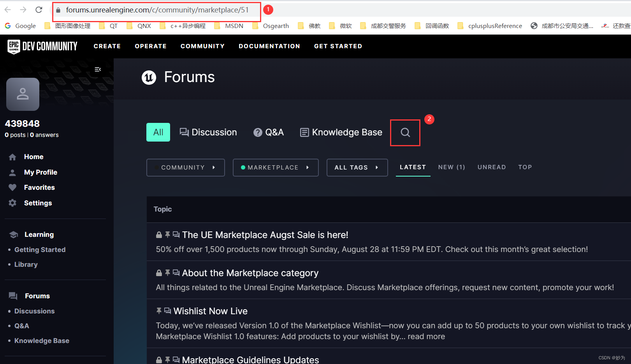
Task: Click the browser address bar URL
Action: pos(157,10)
